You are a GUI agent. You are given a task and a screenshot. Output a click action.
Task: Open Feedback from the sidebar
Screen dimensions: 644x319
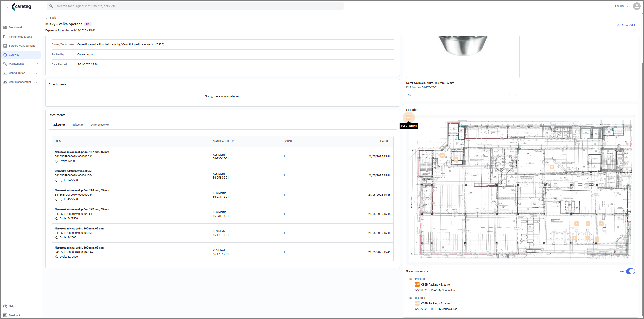(15, 315)
